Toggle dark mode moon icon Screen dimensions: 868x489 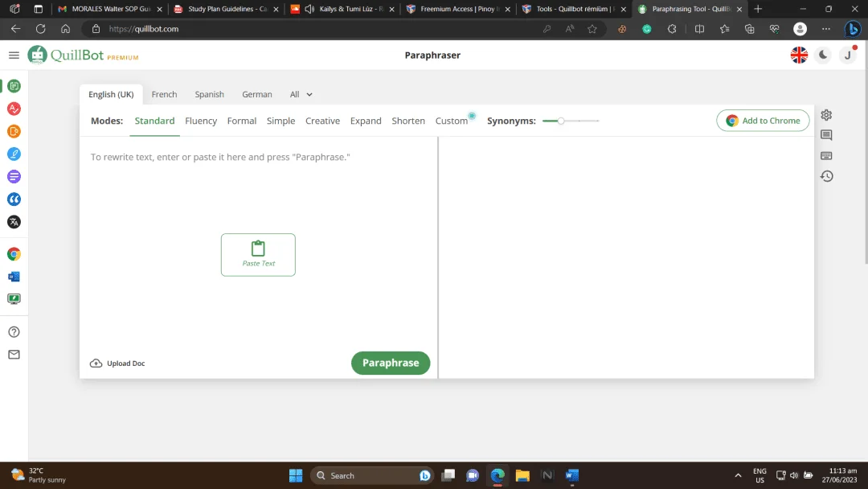(823, 55)
